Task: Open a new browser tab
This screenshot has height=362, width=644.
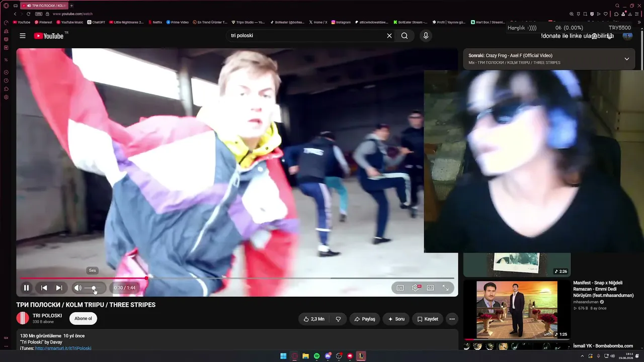Action: 71,6
